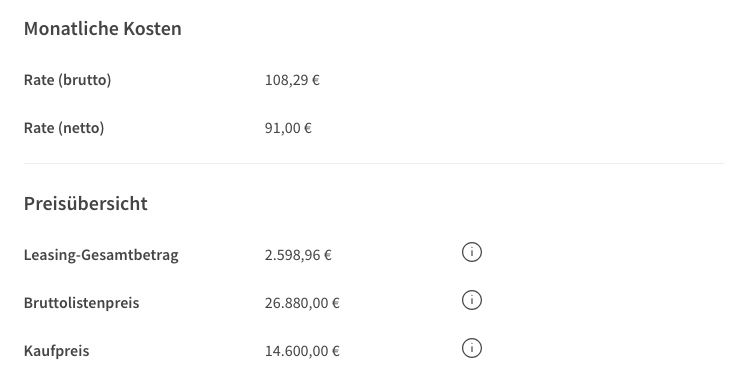The width and height of the screenshot is (751, 382).
Task: Click the euro sign after 2.598,96
Action: pyautogui.click(x=328, y=255)
